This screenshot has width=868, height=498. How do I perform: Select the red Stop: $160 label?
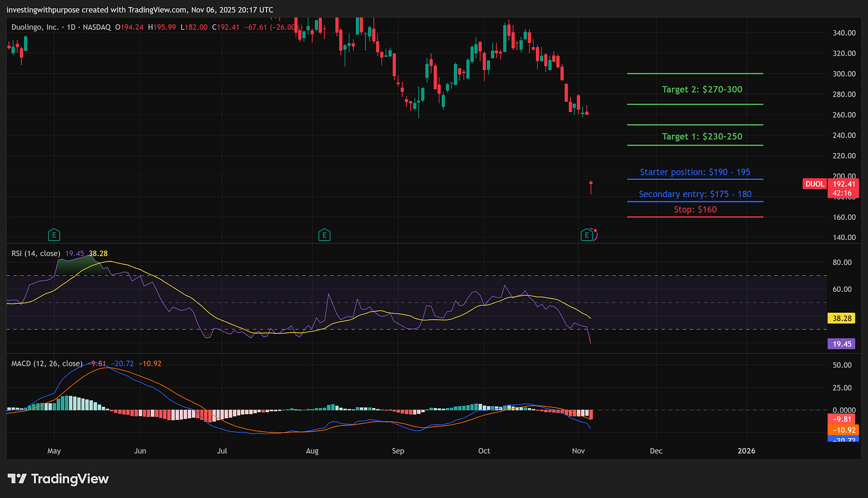pyautogui.click(x=695, y=209)
